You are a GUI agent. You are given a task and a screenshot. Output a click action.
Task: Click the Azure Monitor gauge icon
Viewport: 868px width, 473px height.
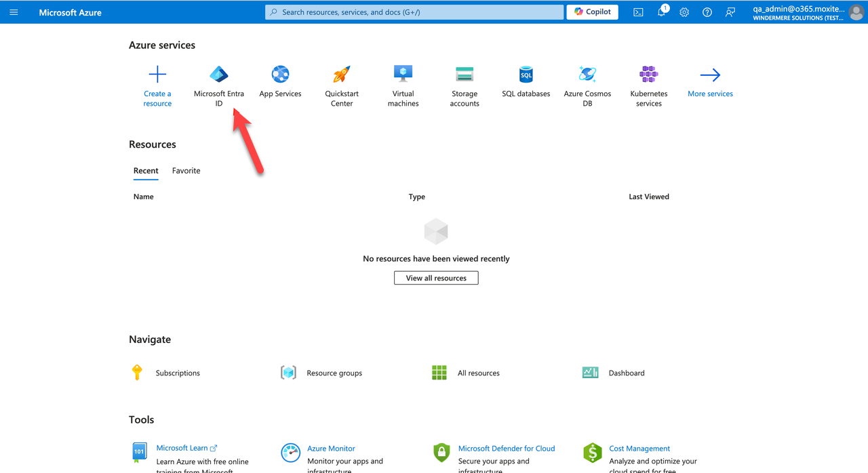coord(290,453)
